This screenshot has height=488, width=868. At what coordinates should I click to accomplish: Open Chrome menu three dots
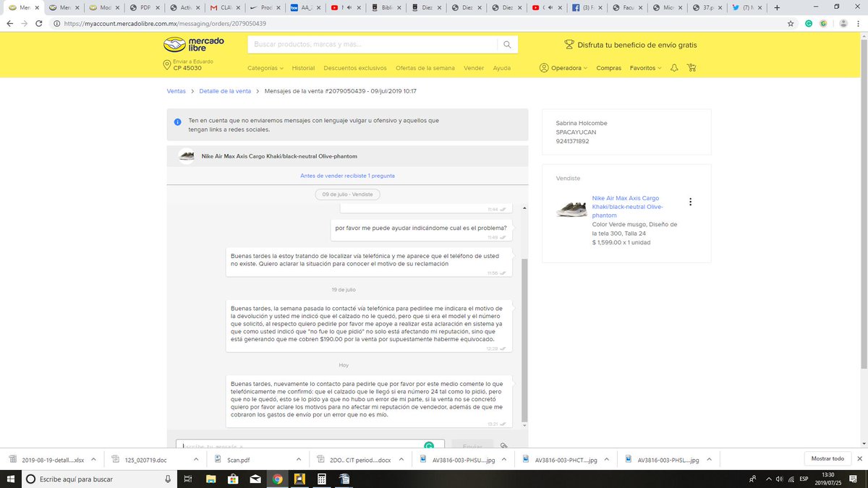pyautogui.click(x=859, y=23)
